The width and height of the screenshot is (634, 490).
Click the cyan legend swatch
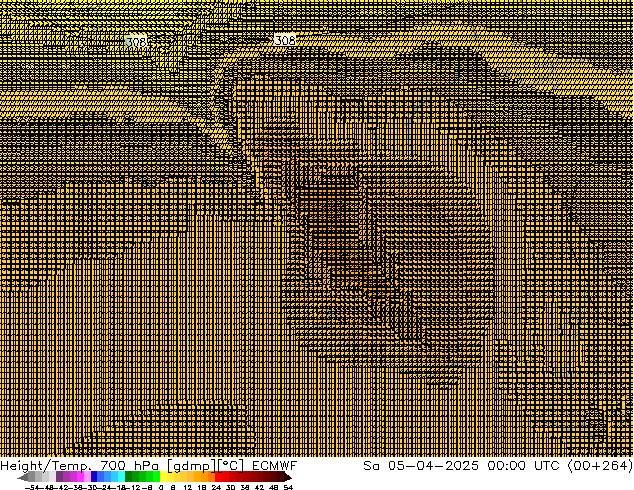121,477
